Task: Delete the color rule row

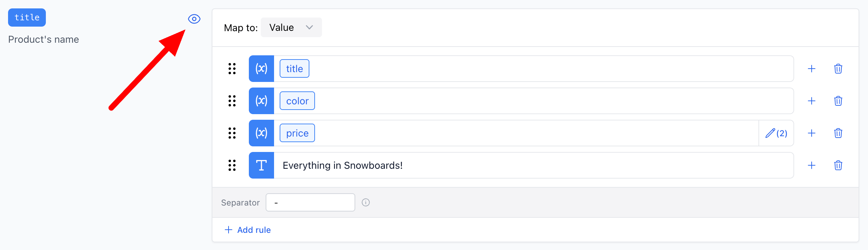Action: pyautogui.click(x=838, y=101)
